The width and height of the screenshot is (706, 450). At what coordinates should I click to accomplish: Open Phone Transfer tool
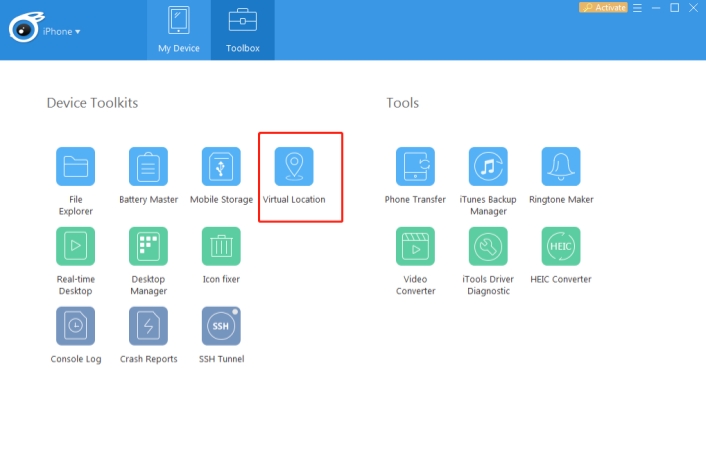point(415,166)
